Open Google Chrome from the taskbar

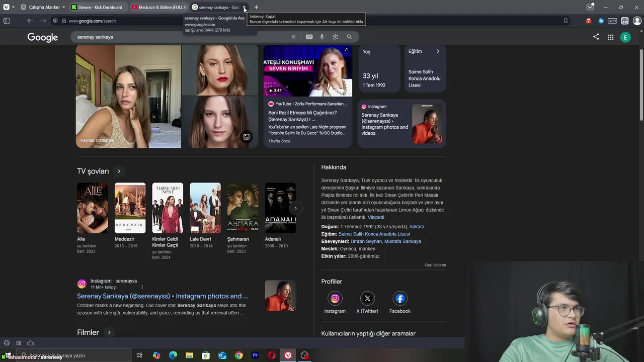(x=238, y=355)
